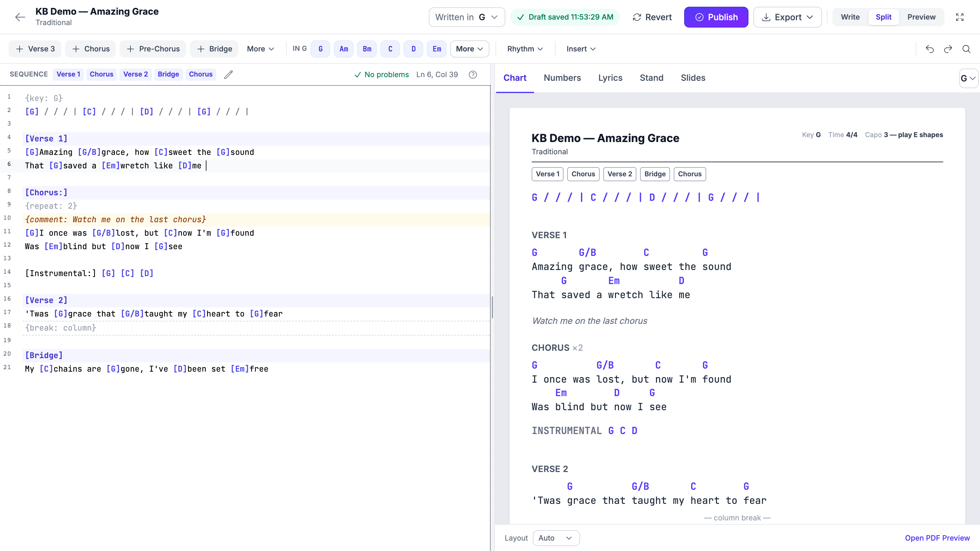The width and height of the screenshot is (980, 551).
Task: Insert the Em chord chip
Action: click(437, 49)
